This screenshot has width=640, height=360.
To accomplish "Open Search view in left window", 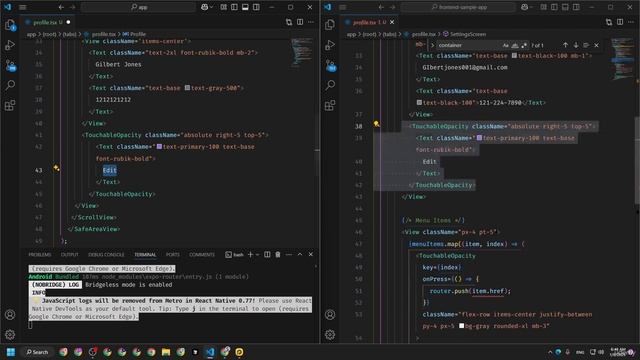I will point(10,85).
